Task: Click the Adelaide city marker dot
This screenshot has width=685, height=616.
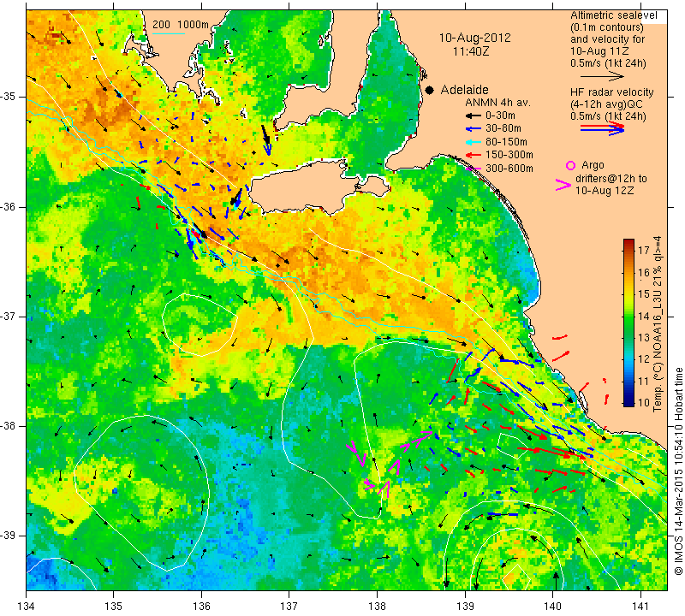Action: pyautogui.click(x=430, y=90)
